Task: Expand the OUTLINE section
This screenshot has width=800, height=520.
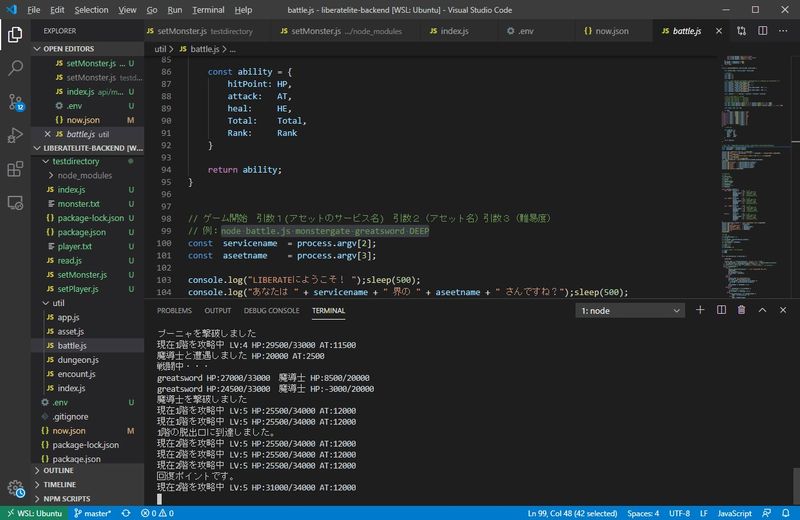Action: 59,470
